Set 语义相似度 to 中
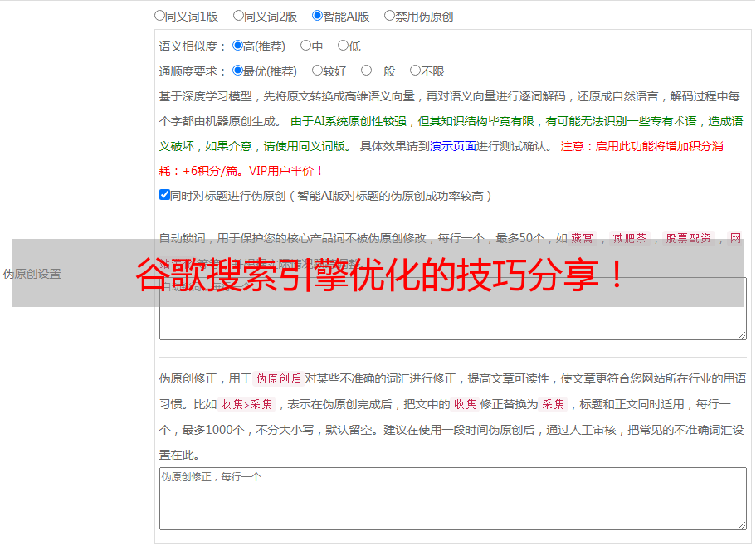 coord(305,46)
